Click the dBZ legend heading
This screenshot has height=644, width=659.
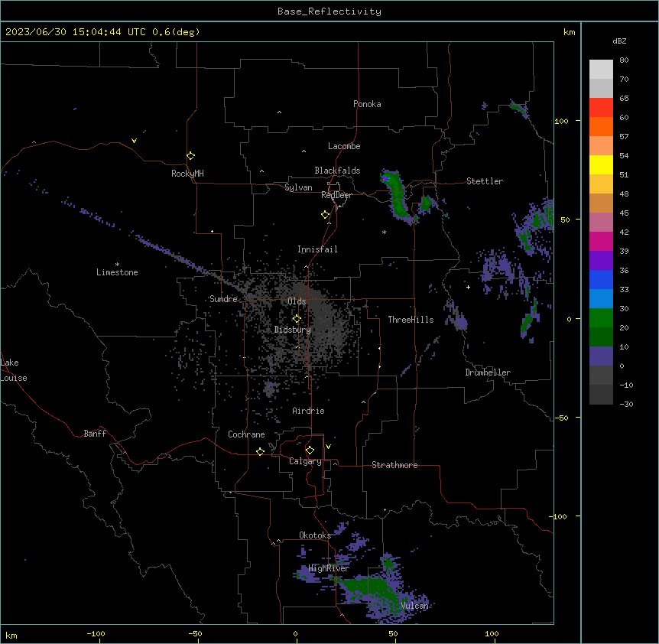[619, 41]
